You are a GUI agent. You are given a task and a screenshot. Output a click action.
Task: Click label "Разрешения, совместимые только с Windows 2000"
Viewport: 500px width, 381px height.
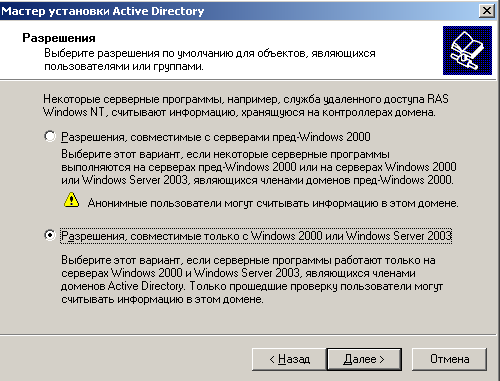(x=256, y=236)
